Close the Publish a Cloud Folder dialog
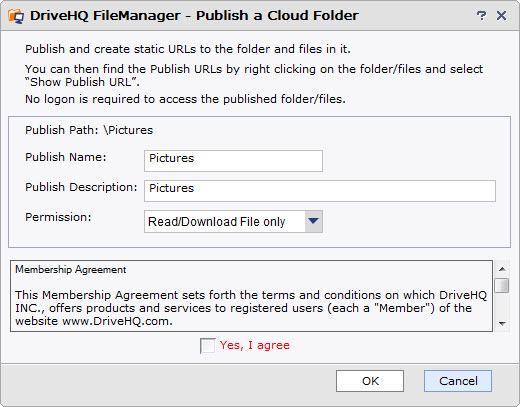 coord(501,15)
